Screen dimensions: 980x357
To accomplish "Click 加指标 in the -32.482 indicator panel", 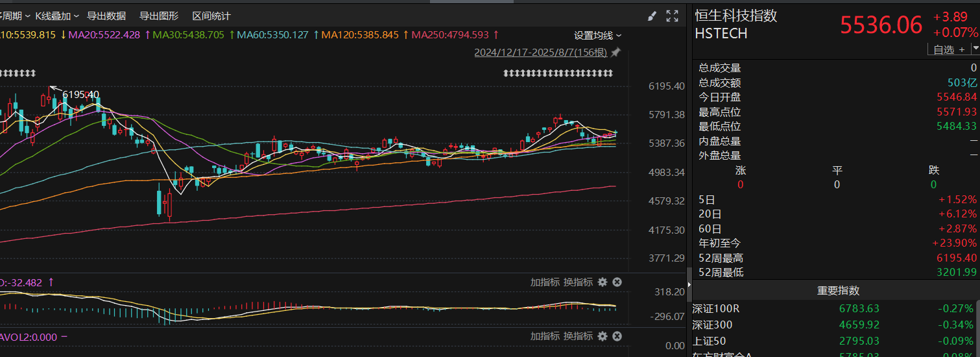I will pos(545,282).
